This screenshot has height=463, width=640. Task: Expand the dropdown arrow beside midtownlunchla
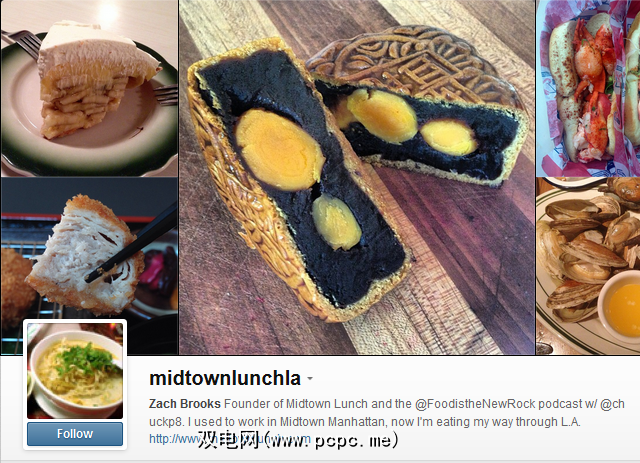pos(310,379)
